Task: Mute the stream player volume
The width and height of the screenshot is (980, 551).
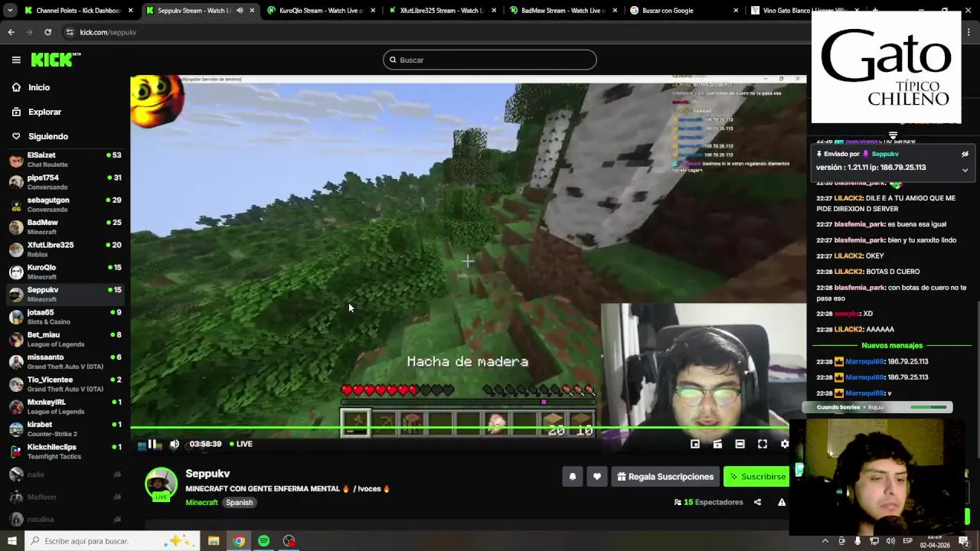Action: (x=175, y=444)
